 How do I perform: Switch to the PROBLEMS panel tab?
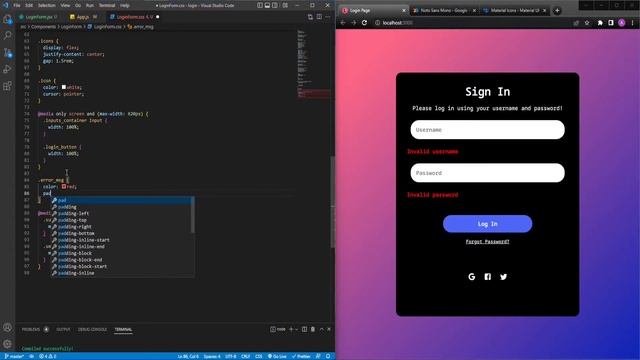point(31,329)
